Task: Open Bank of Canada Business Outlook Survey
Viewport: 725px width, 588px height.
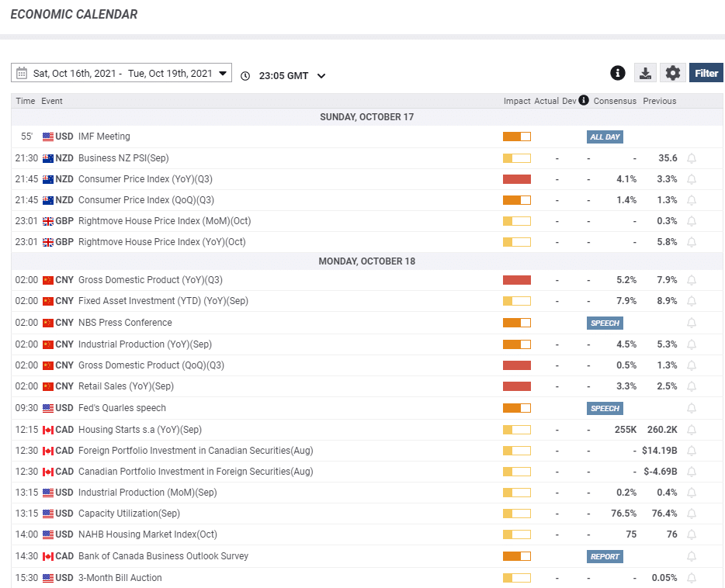Action: [163, 556]
